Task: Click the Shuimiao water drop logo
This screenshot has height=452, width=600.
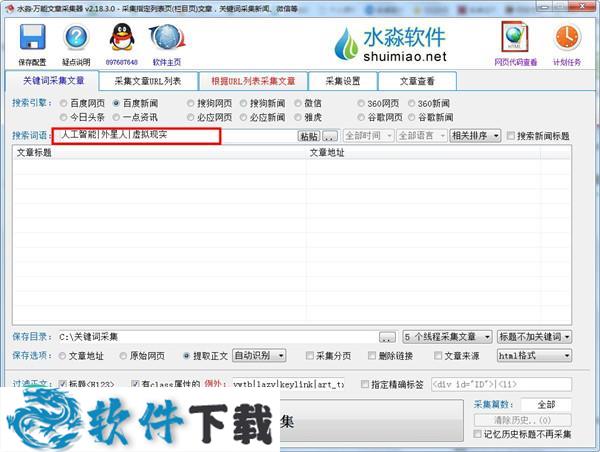Action: pos(346,44)
